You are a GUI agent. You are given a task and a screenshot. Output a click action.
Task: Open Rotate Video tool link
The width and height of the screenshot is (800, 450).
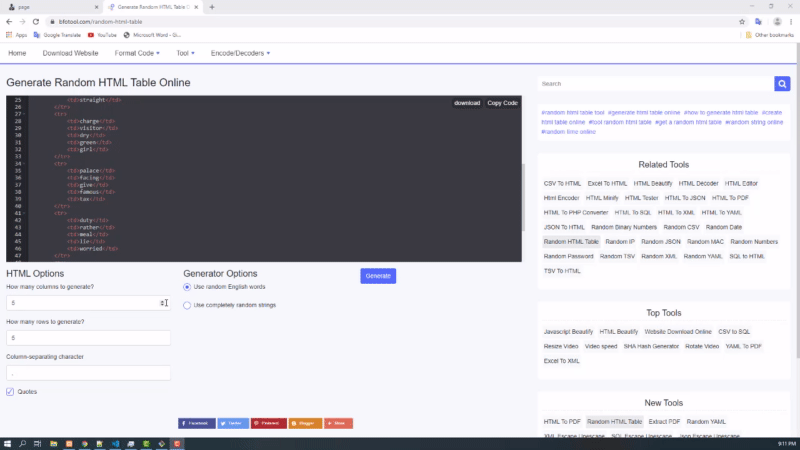coord(702,346)
